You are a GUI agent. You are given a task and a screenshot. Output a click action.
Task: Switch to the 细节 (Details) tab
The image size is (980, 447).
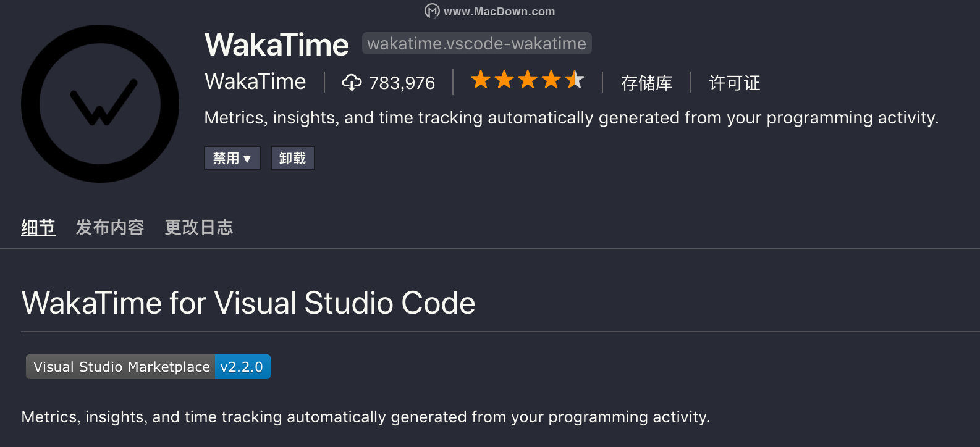point(38,227)
